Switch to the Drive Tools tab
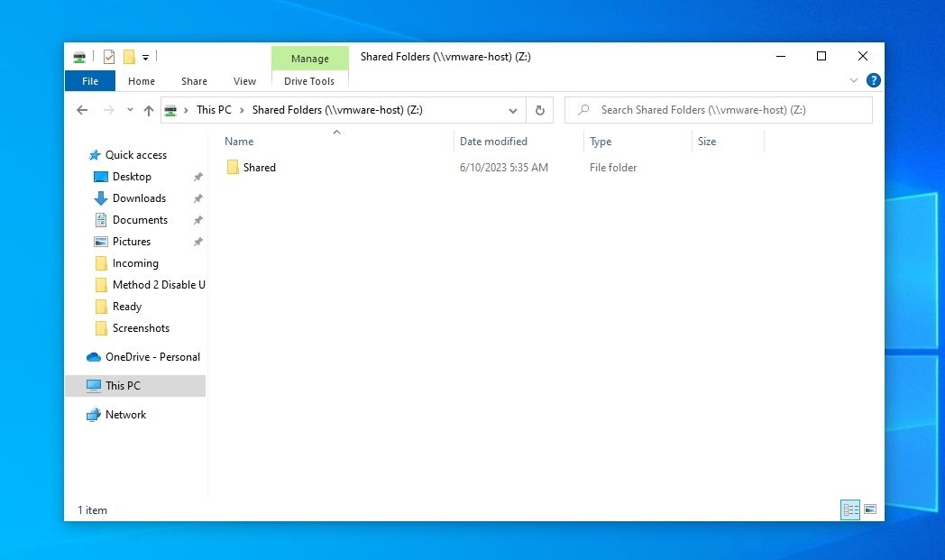 coord(309,81)
